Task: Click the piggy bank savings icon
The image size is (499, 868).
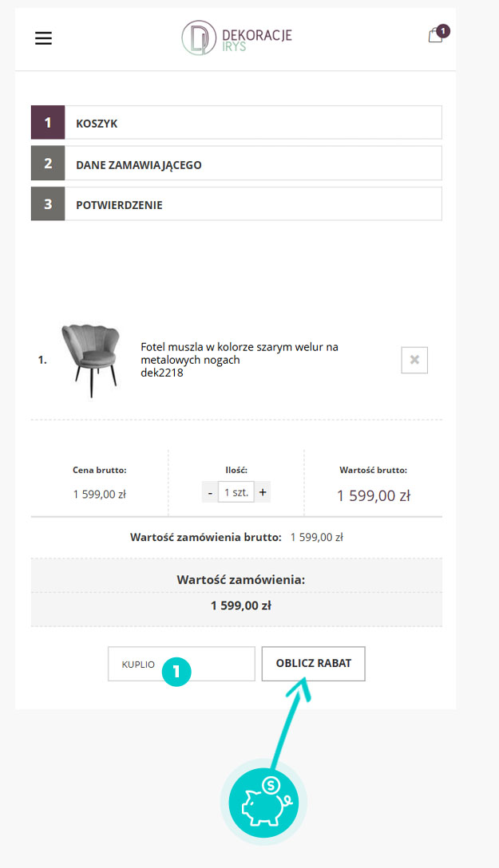Action: [x=263, y=802]
